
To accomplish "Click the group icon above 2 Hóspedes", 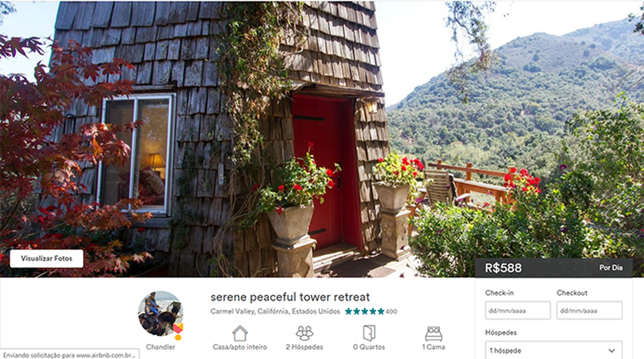I will (304, 333).
